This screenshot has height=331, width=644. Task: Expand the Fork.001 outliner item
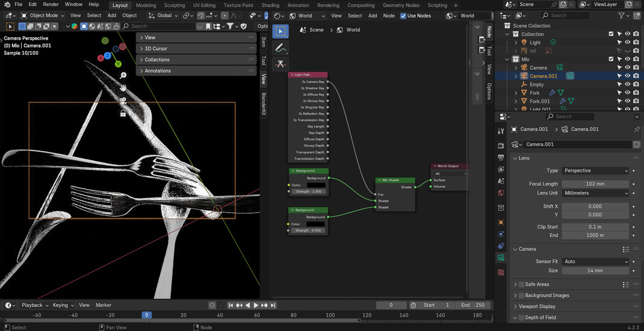tap(516, 101)
